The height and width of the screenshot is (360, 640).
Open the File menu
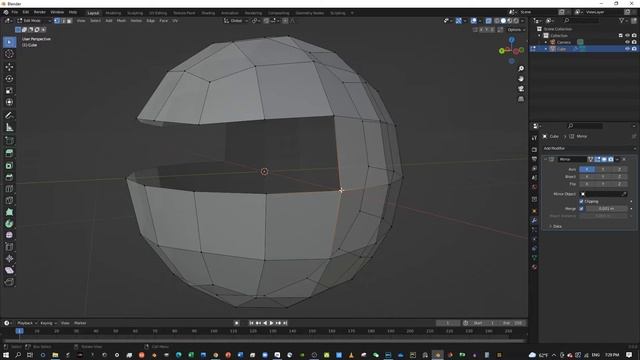pyautogui.click(x=15, y=12)
